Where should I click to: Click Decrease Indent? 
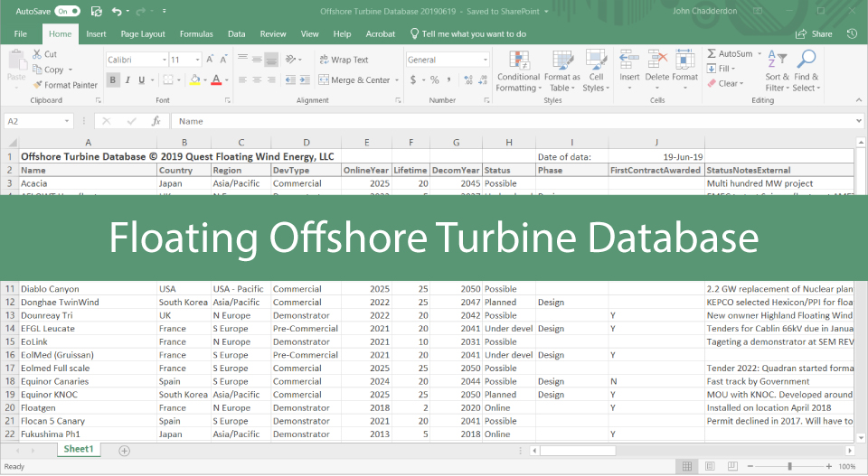(x=290, y=80)
